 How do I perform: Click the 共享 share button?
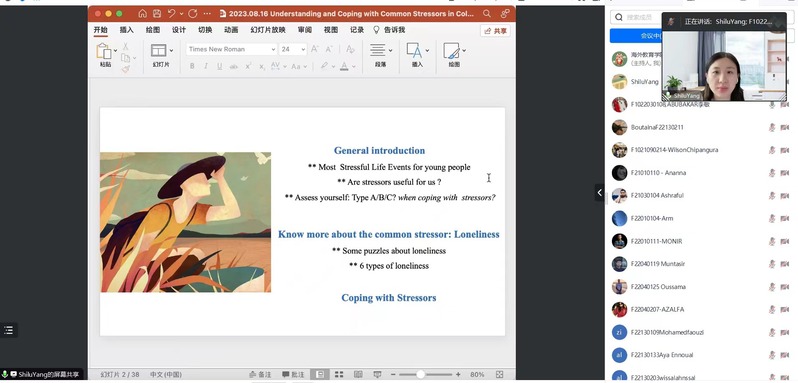coord(495,31)
